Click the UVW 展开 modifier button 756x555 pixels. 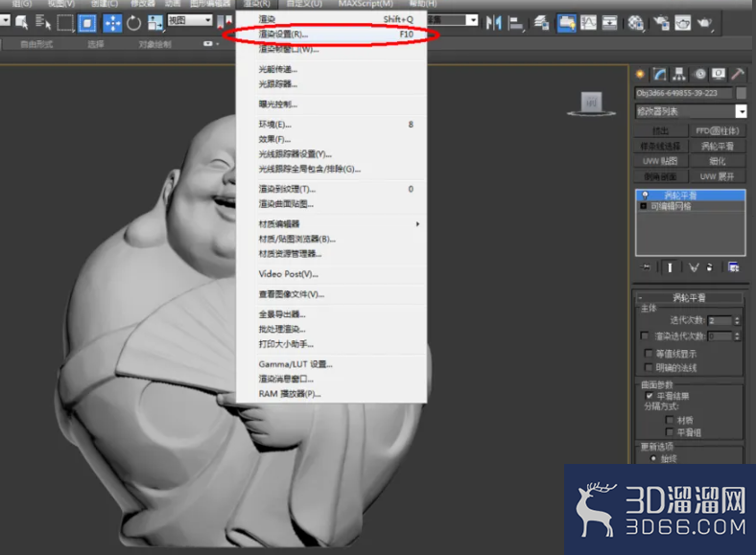(718, 176)
